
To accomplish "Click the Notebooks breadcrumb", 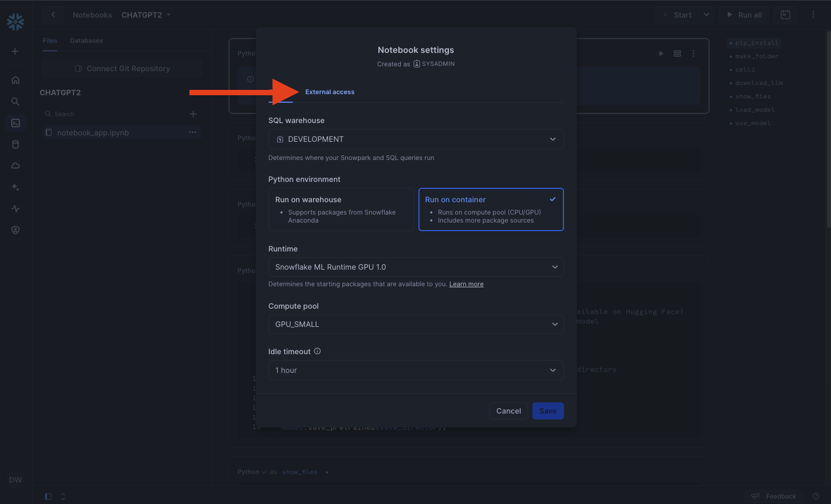I will 93,15.
